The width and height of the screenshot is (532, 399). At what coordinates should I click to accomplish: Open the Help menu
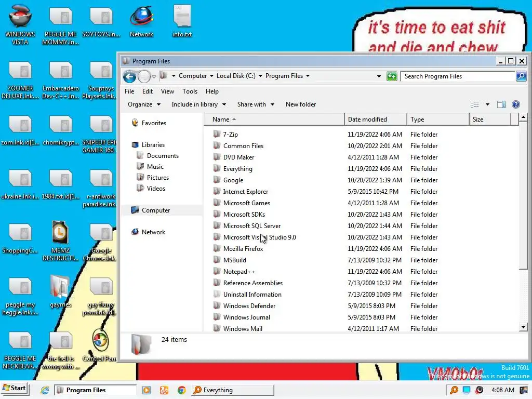[212, 91]
